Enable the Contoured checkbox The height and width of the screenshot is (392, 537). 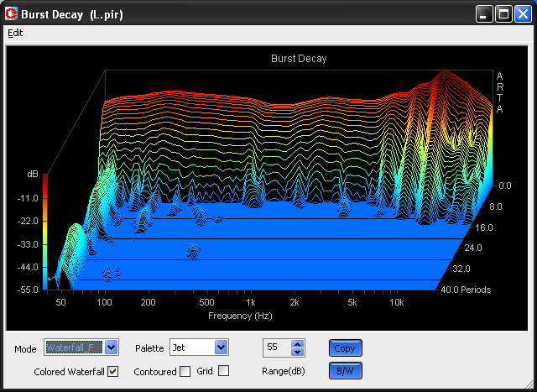[x=185, y=372]
